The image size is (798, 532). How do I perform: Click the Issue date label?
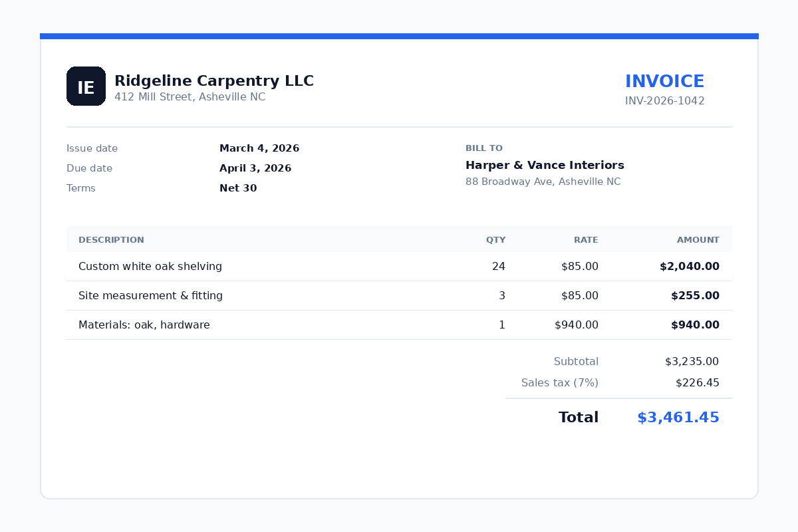coord(92,148)
